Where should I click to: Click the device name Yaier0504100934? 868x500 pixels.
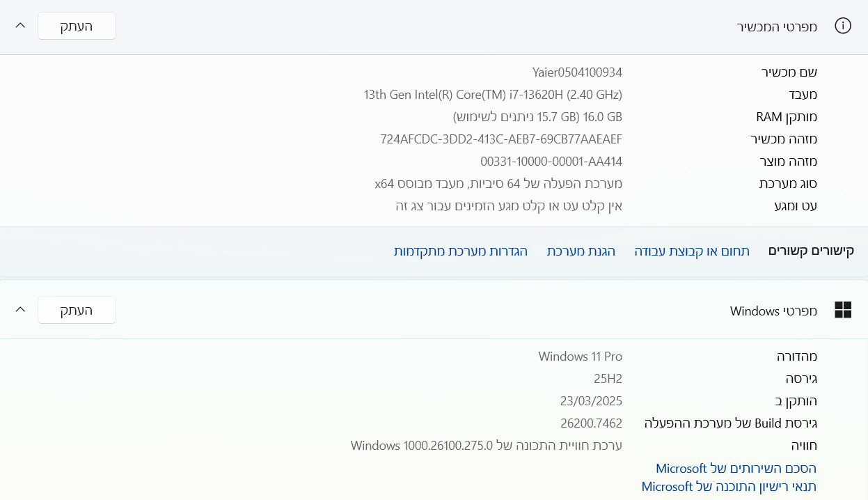576,72
